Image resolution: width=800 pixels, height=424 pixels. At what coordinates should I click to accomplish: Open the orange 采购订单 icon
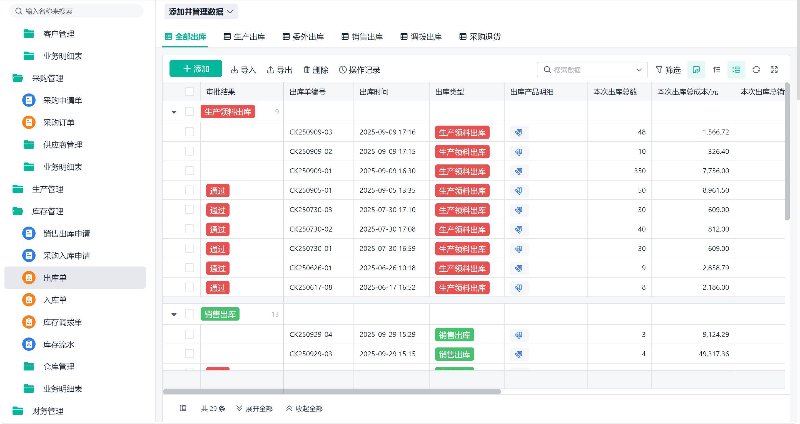(x=29, y=122)
